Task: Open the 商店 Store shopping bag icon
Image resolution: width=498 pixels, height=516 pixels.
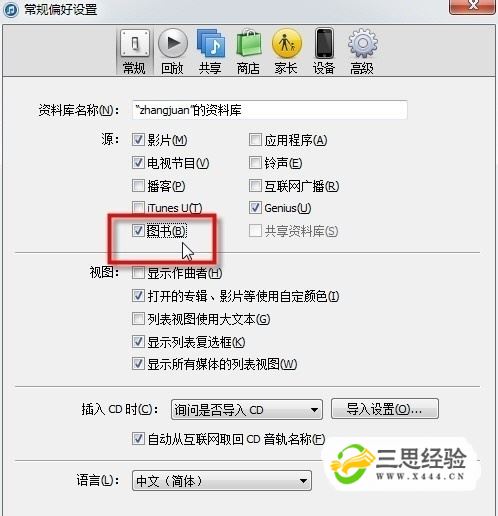Action: pyautogui.click(x=248, y=43)
